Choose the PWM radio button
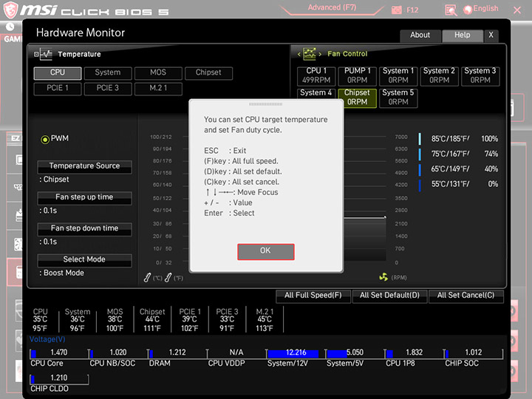This screenshot has width=532, height=399. click(x=45, y=139)
